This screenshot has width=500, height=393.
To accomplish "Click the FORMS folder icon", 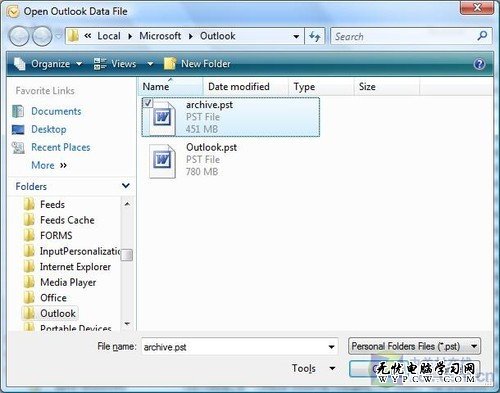I will [29, 235].
